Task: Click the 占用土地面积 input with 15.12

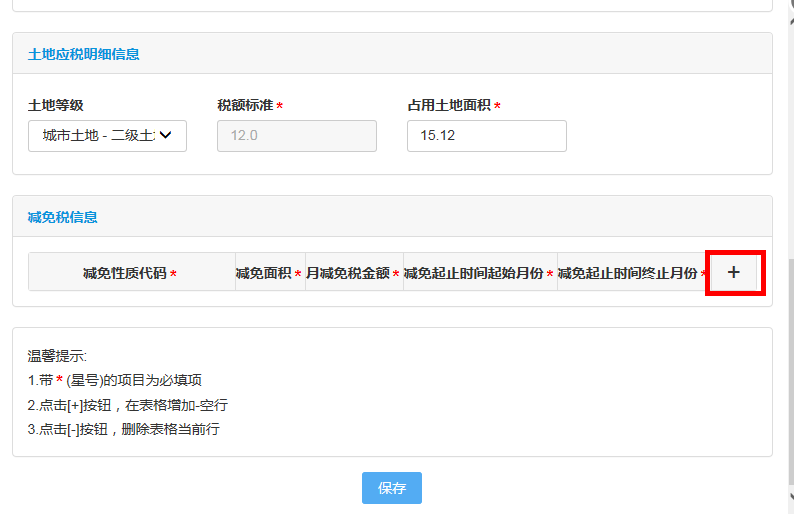Action: pyautogui.click(x=487, y=136)
